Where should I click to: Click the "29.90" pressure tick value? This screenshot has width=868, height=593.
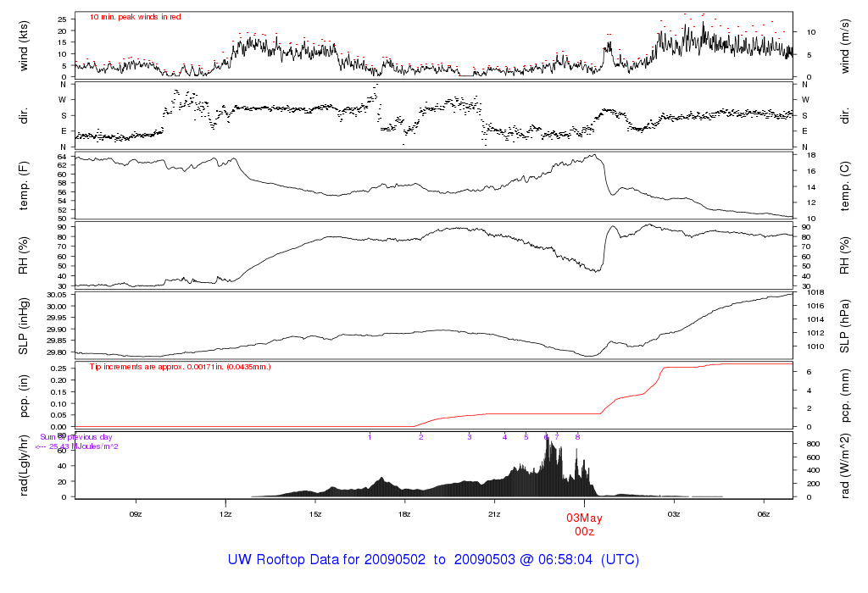click(57, 330)
